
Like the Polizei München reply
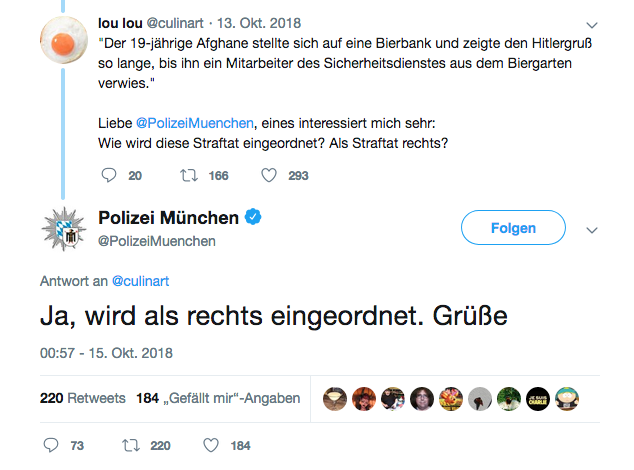coord(210,445)
